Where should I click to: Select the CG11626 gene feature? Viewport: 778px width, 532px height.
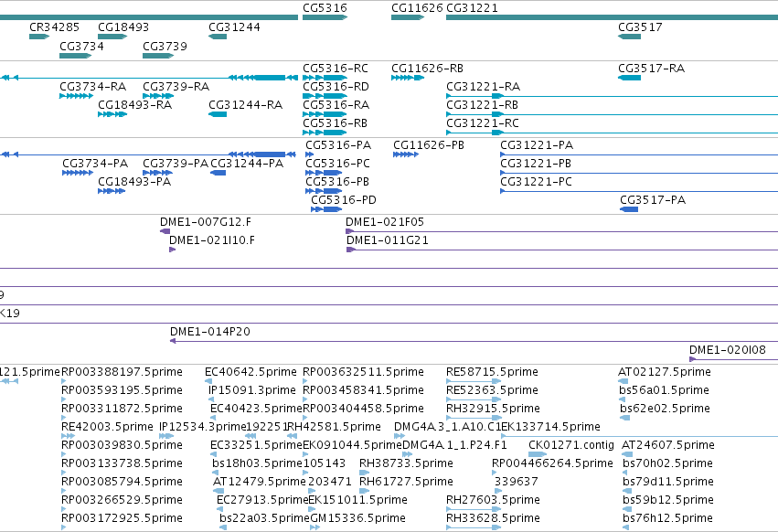point(408,17)
